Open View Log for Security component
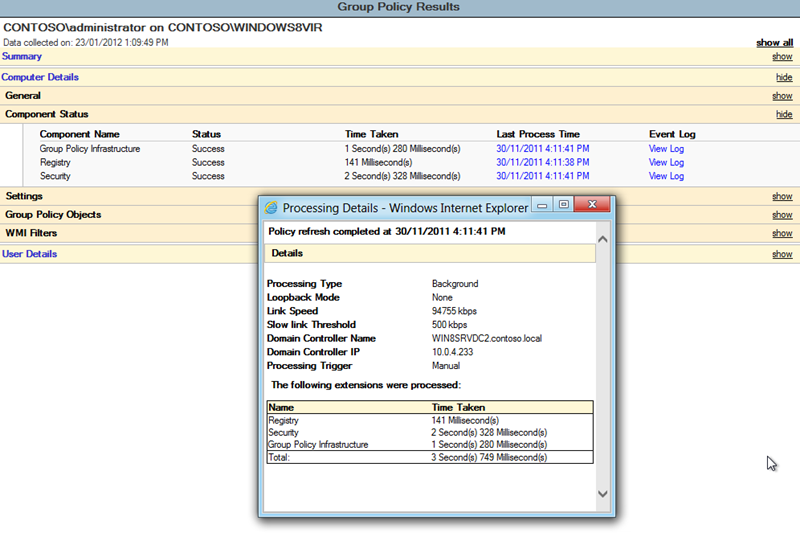800x545 pixels. click(x=666, y=177)
